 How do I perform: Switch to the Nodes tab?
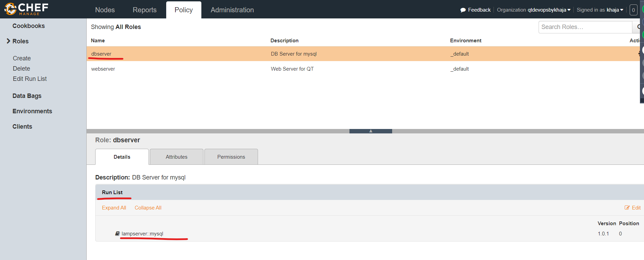coord(105,10)
